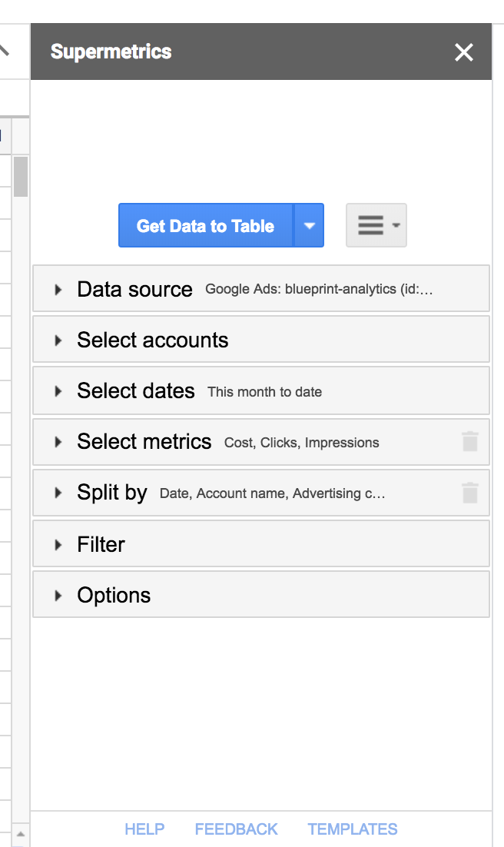Click the Supermetrics title header
504x847 pixels.
click(x=111, y=52)
